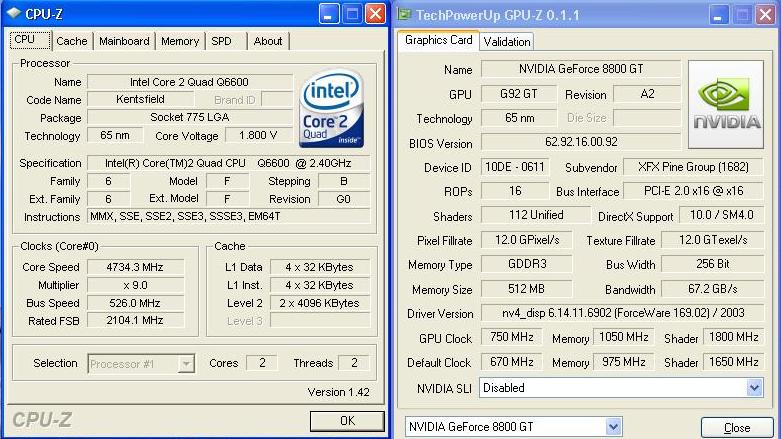
Task: Click the Intel Core 2 Quad logo
Action: click(x=331, y=108)
